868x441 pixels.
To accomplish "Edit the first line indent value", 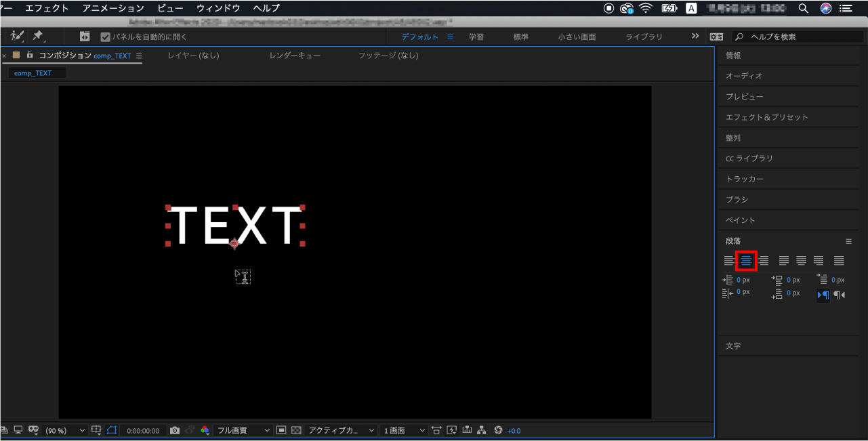I will click(x=838, y=280).
